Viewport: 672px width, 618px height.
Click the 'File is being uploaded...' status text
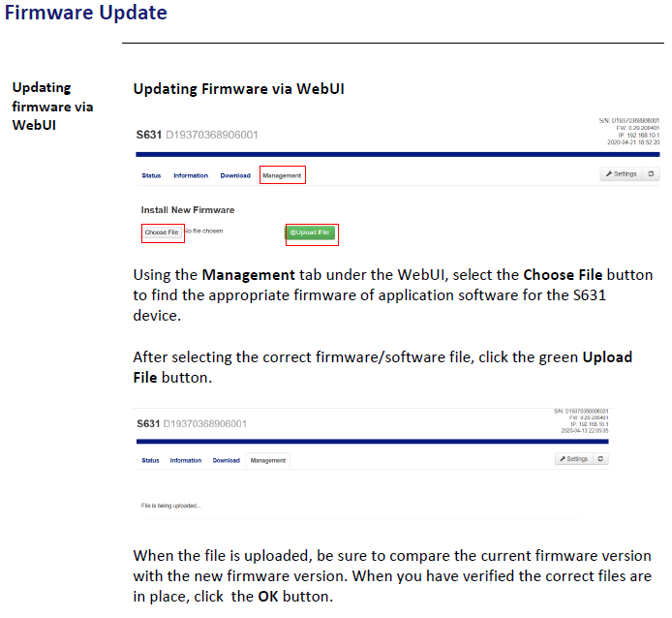point(171,506)
